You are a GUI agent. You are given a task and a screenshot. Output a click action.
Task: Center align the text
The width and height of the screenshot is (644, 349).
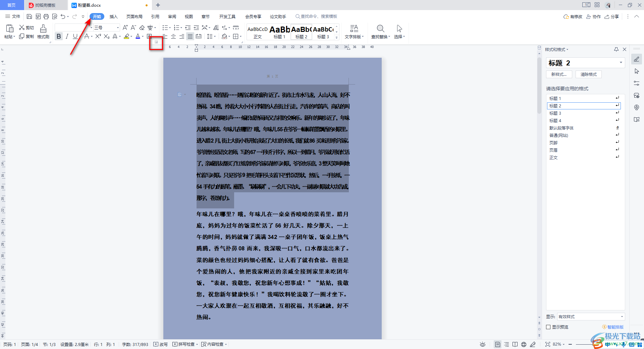(x=173, y=36)
